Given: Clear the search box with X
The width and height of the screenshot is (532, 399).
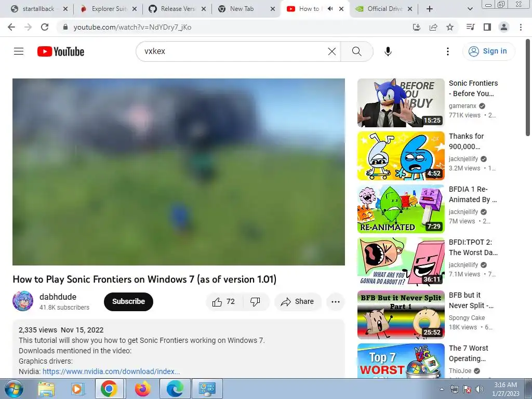Looking at the screenshot, I should click(332, 51).
